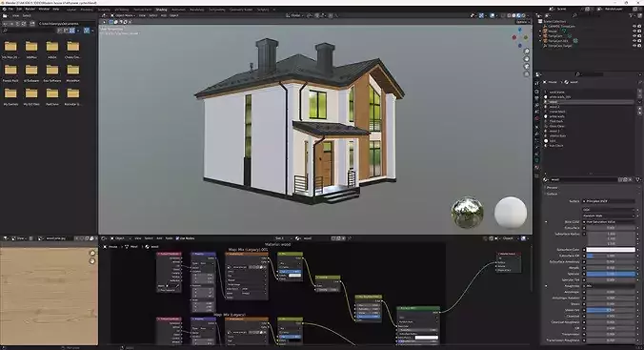Switch to the Shading workspace tab
The width and height of the screenshot is (644, 350).
click(x=161, y=10)
